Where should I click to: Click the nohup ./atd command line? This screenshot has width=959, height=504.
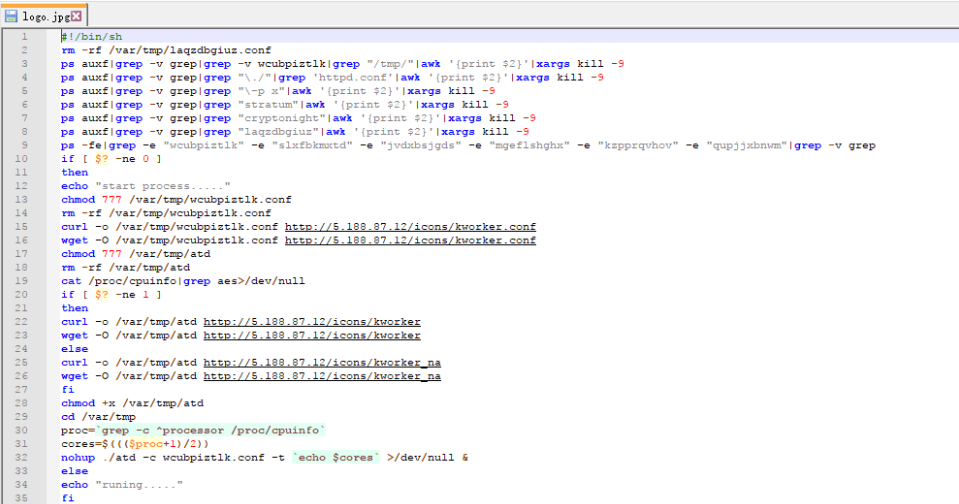coord(265,458)
